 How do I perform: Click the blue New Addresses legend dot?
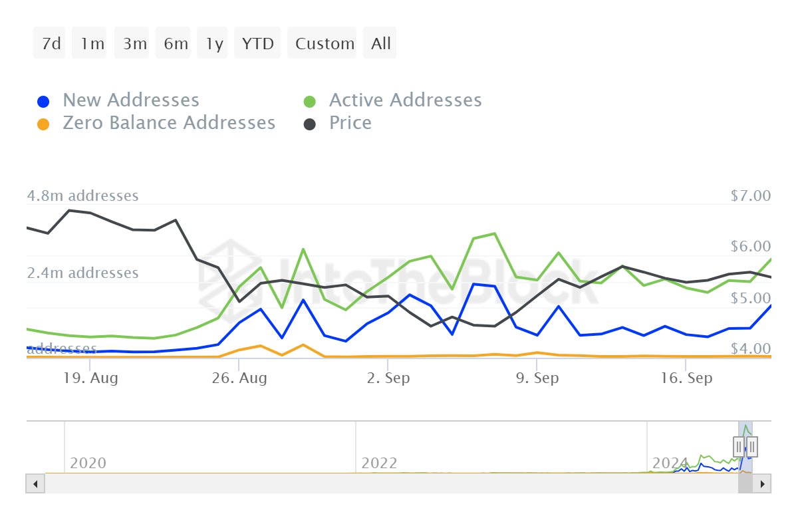coord(43,102)
